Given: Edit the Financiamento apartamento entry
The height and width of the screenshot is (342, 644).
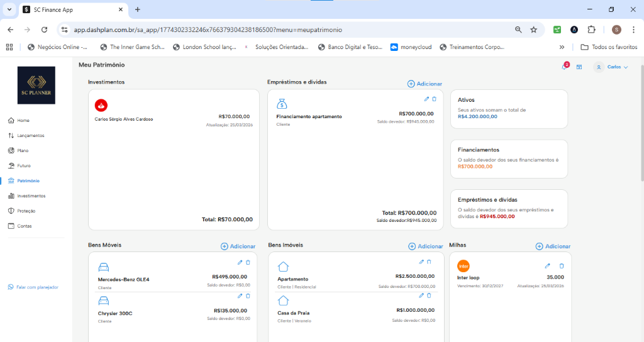Looking at the screenshot, I should tap(426, 99).
